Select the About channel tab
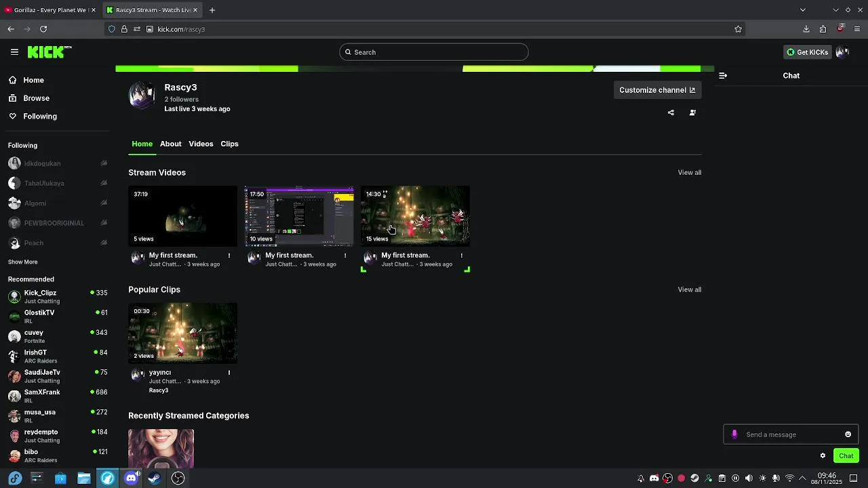The image size is (868, 488). click(x=171, y=144)
